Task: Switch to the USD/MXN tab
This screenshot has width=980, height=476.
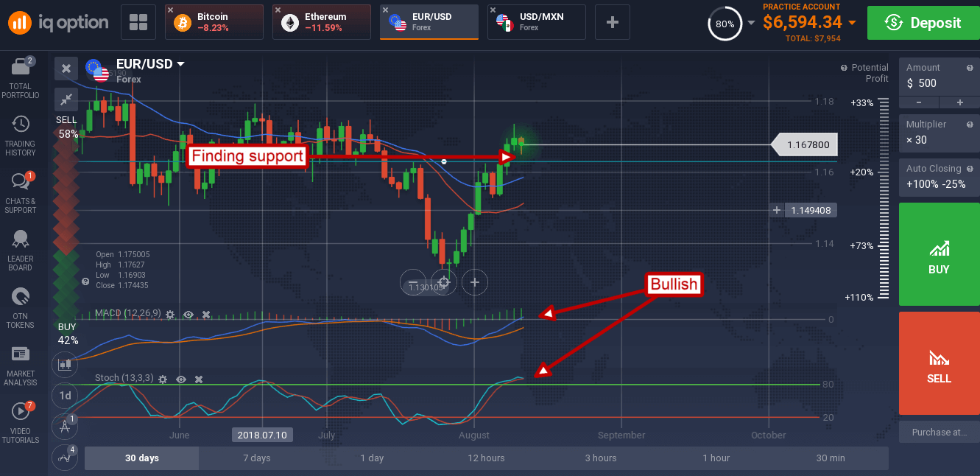Action: 537,22
